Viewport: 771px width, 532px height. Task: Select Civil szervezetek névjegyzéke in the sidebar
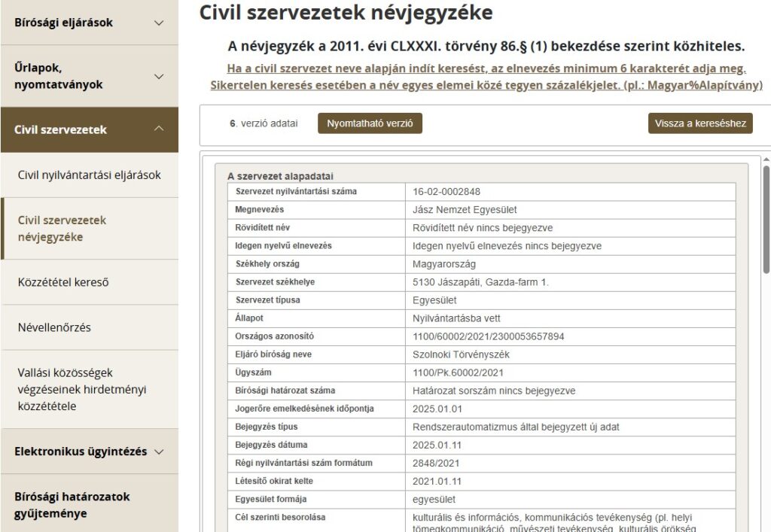coord(62,229)
